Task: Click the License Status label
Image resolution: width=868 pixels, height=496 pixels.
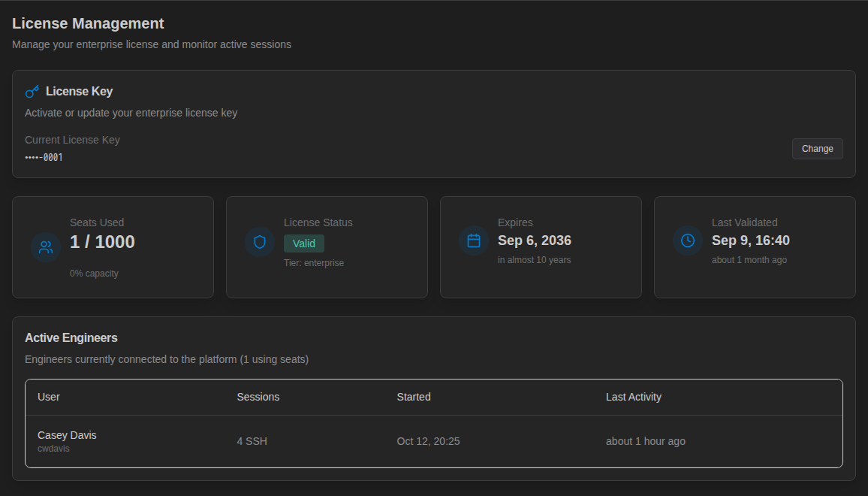Action: [x=318, y=222]
